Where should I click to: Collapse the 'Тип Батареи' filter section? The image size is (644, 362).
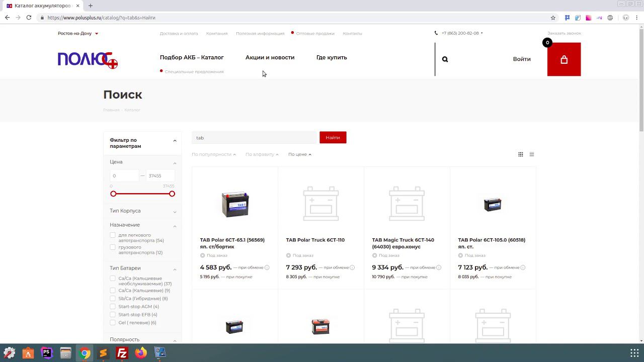(x=175, y=269)
